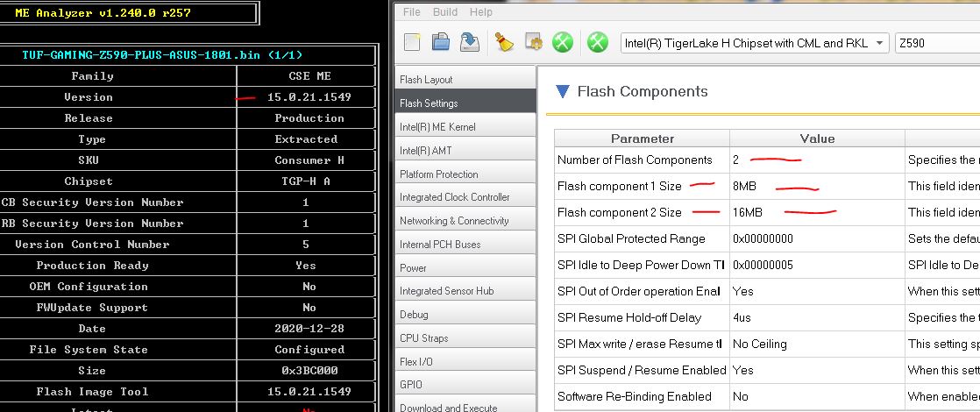The width and height of the screenshot is (980, 412).
Task: Click the green build icon beside the gear icon
Action: click(563, 42)
